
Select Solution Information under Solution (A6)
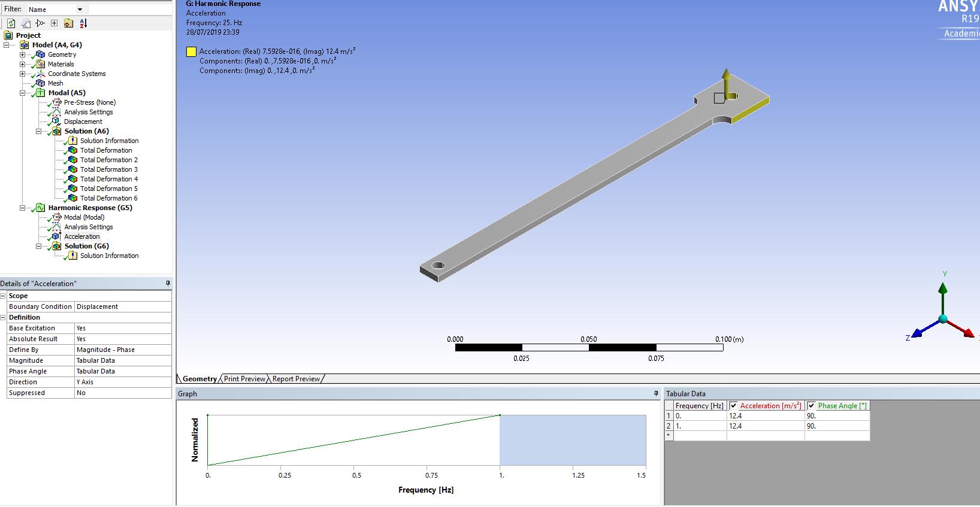[109, 141]
